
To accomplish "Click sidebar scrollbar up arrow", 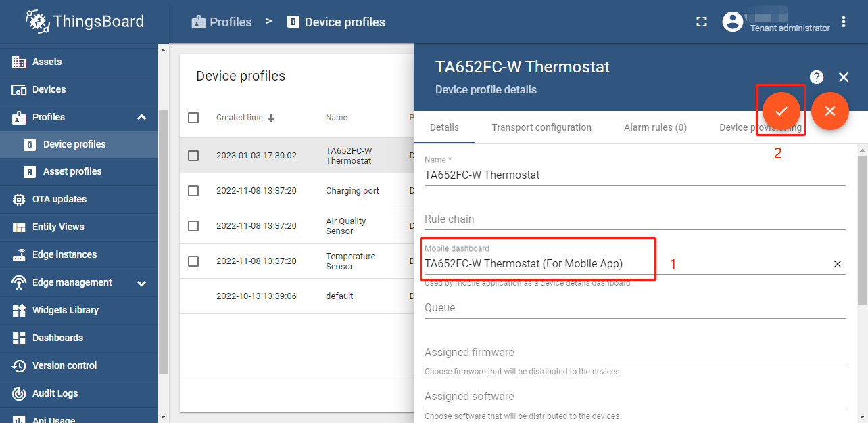I will (x=162, y=49).
